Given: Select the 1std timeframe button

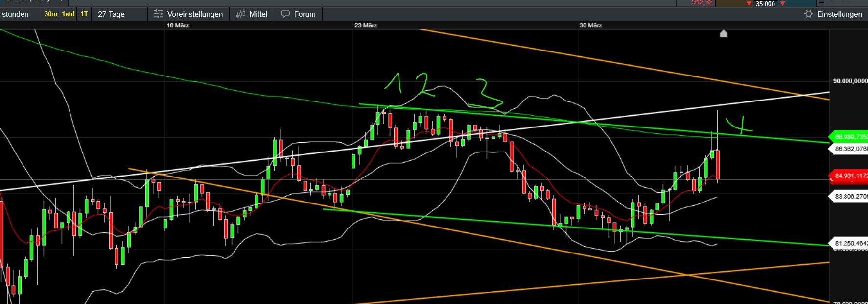Looking at the screenshot, I should [68, 14].
